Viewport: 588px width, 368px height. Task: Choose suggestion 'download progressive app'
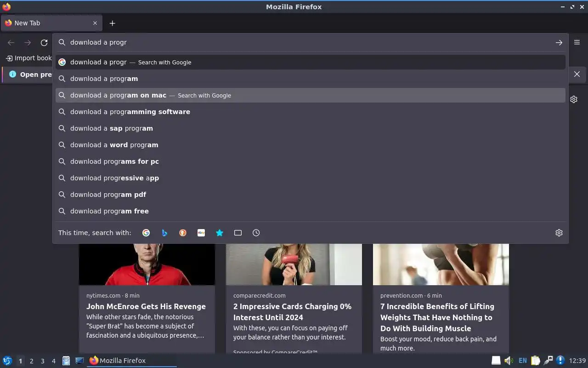point(311,178)
